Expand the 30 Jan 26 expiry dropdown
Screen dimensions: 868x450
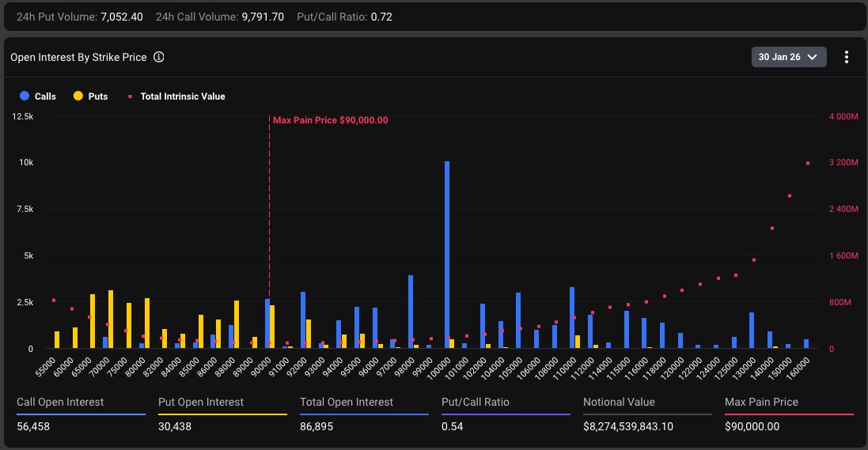click(x=788, y=57)
